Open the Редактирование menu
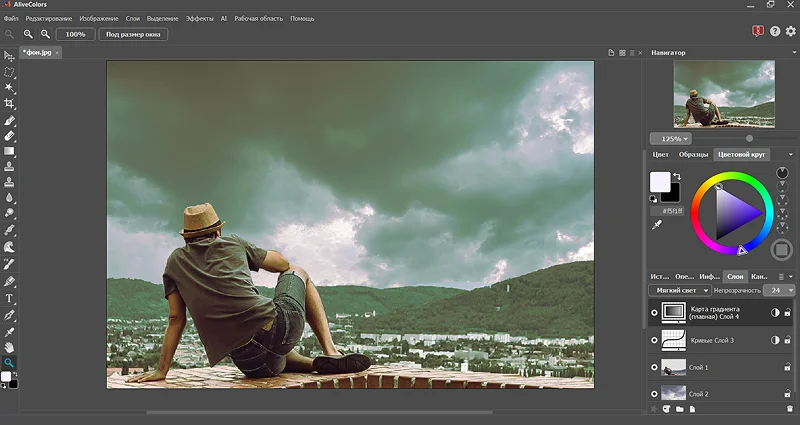 (x=49, y=18)
